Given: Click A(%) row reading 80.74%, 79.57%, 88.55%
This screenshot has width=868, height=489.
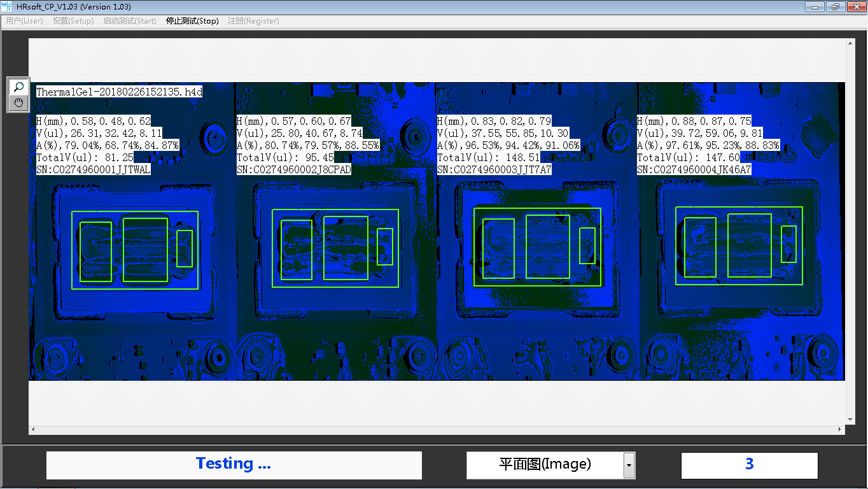Looking at the screenshot, I should [x=308, y=145].
